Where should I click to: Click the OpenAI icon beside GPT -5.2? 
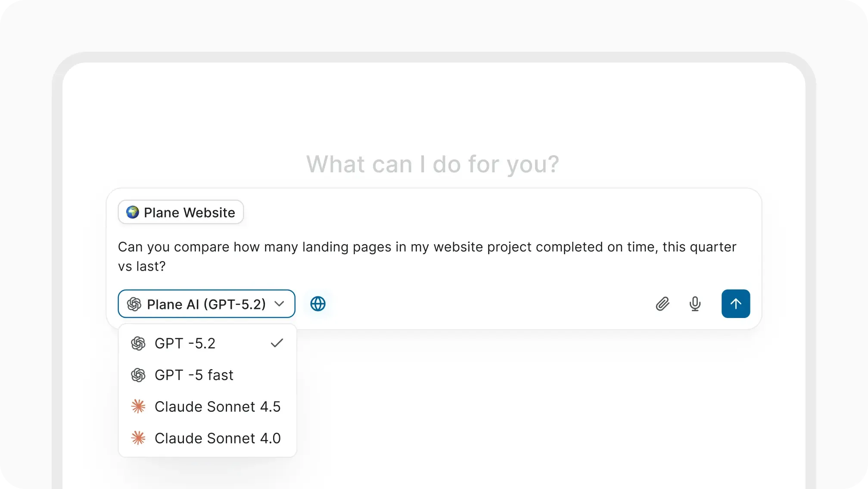[138, 343]
